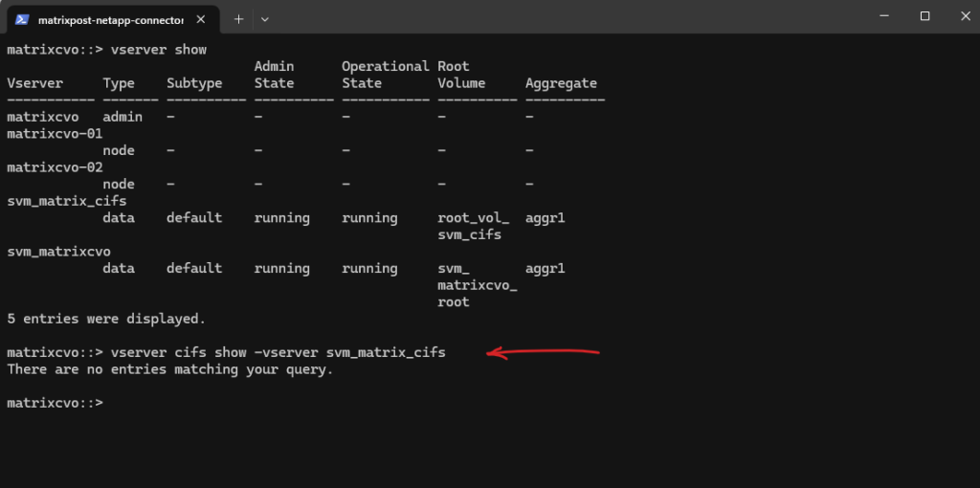Maximize the terminal window
Viewport: 980px width, 488px height.
click(924, 16)
